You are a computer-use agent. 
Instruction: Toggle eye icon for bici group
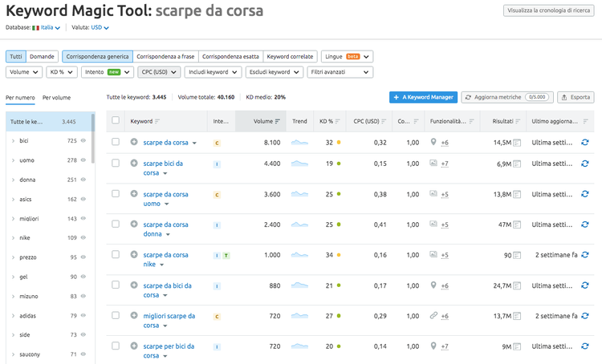tap(83, 141)
